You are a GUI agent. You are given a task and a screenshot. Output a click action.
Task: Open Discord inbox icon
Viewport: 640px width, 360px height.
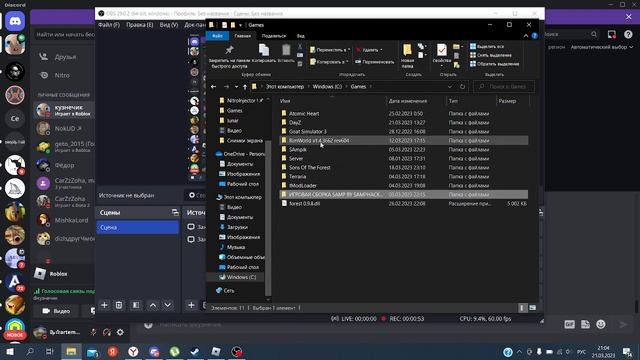click(x=611, y=35)
